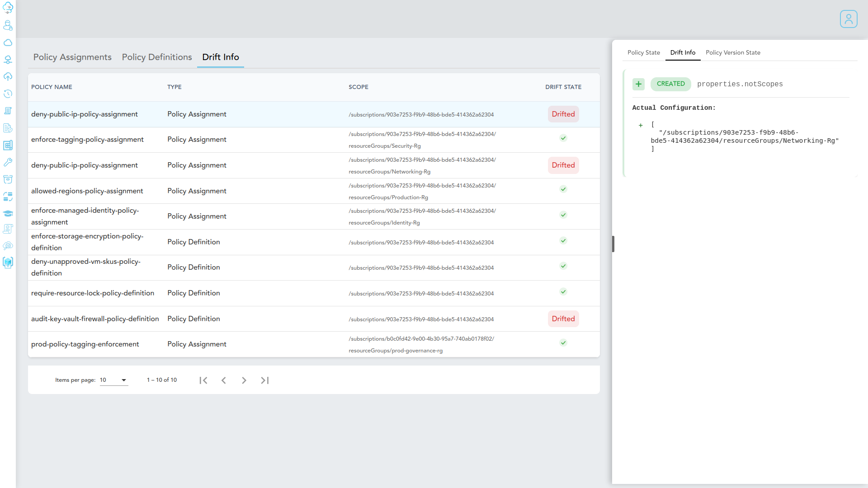Open the archive box sidebar icon
The height and width of the screenshot is (488, 868).
tap(8, 179)
